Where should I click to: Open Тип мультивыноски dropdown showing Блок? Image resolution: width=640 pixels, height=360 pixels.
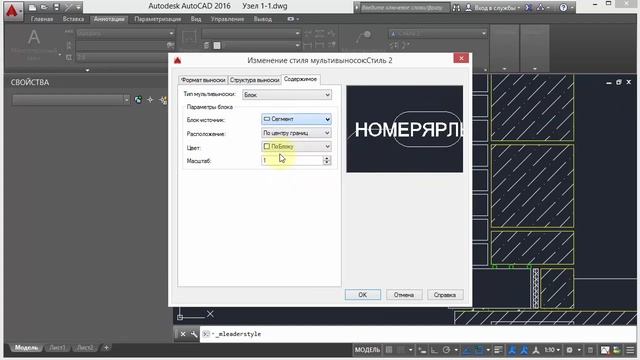tap(287, 95)
